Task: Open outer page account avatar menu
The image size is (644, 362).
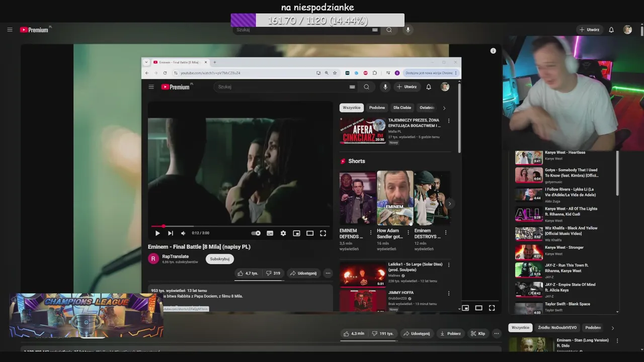Action: pyautogui.click(x=627, y=30)
